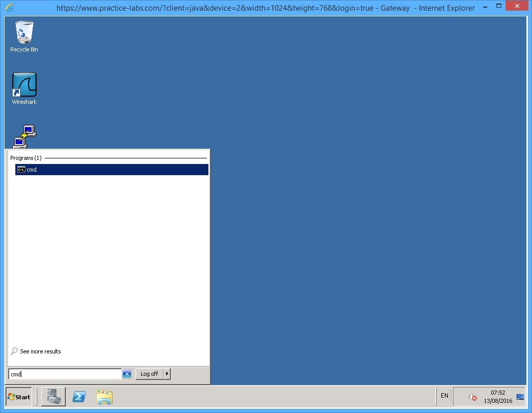
Task: Open the Start menu
Action: (x=18, y=397)
